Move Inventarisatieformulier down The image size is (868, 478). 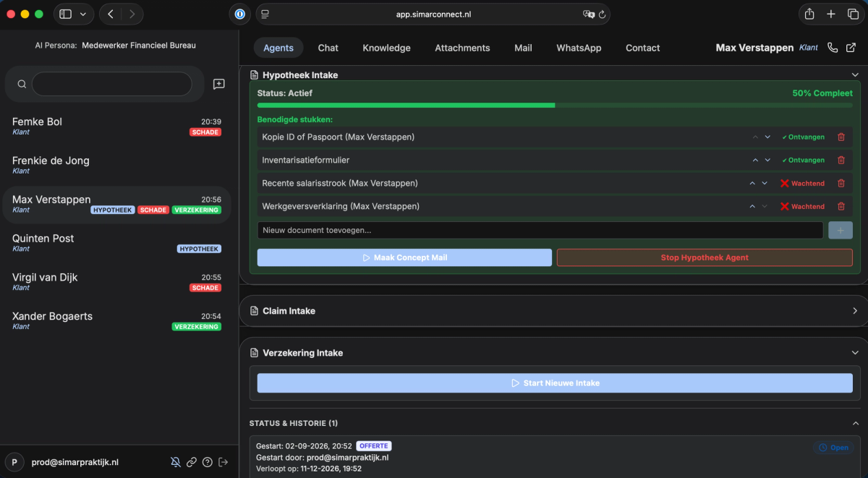coord(767,160)
